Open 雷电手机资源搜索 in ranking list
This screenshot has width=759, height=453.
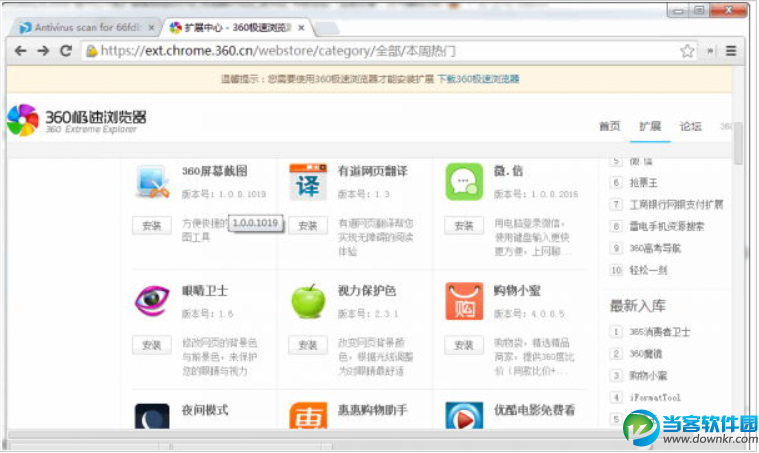pyautogui.click(x=667, y=226)
